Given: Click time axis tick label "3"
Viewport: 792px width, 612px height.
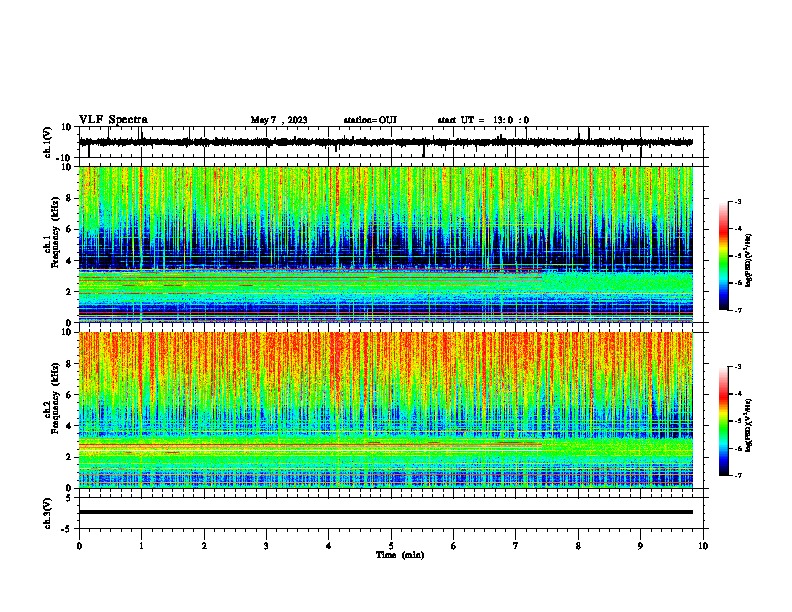Looking at the screenshot, I should 266,546.
